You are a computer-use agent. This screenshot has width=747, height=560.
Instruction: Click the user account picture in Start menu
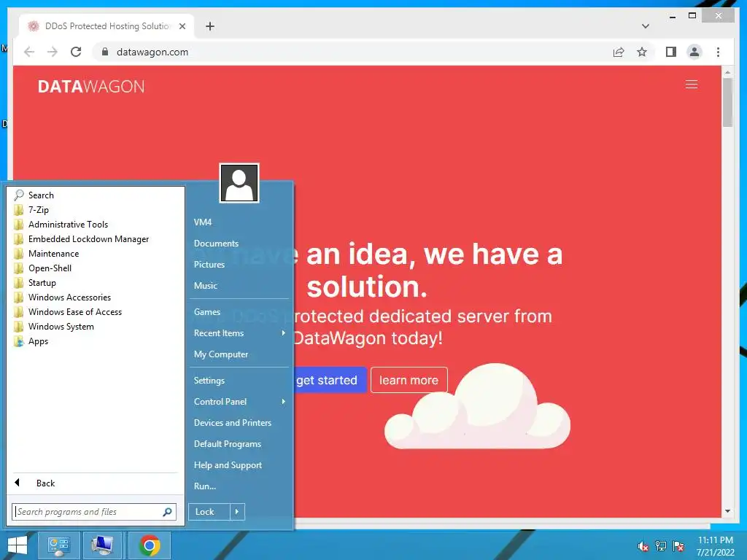(239, 183)
